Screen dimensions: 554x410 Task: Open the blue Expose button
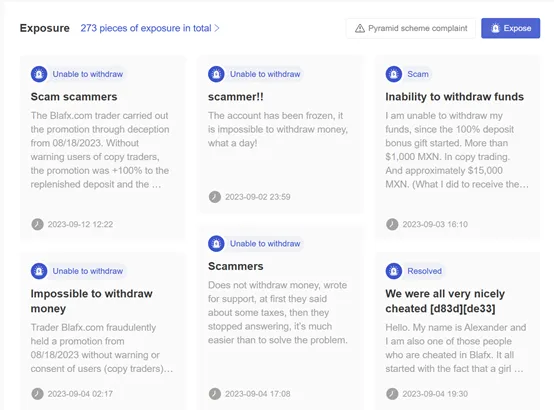coord(511,28)
